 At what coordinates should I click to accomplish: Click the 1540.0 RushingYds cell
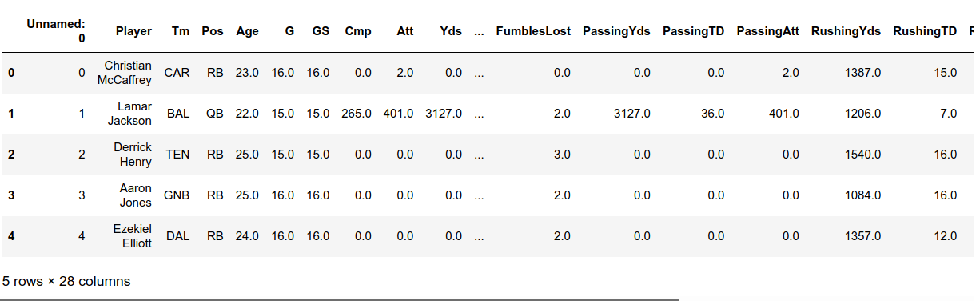tap(862, 155)
